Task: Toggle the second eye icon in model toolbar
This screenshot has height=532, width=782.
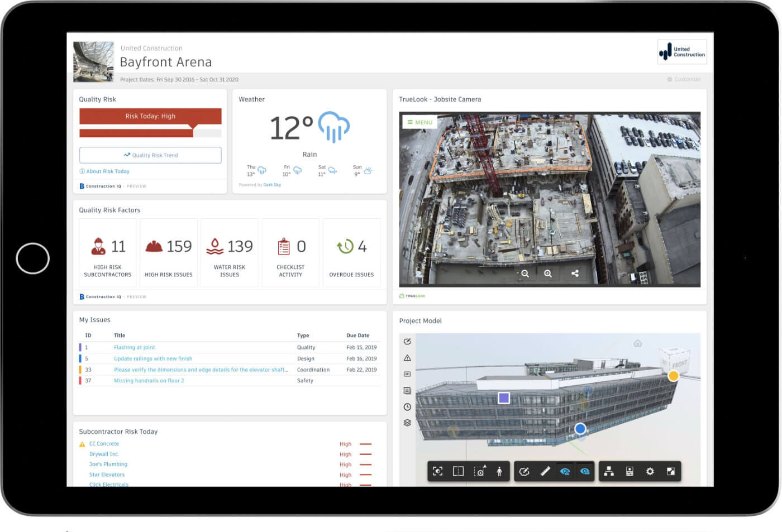Action: pyautogui.click(x=585, y=471)
